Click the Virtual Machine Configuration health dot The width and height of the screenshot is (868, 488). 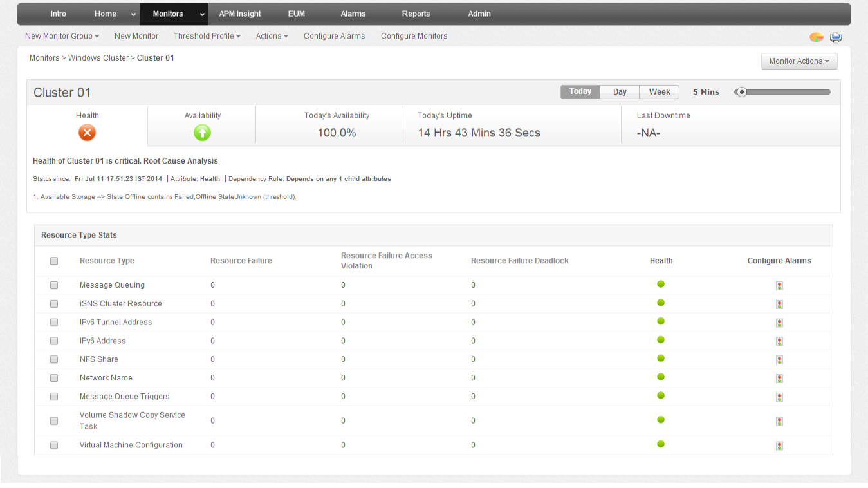[x=661, y=444]
